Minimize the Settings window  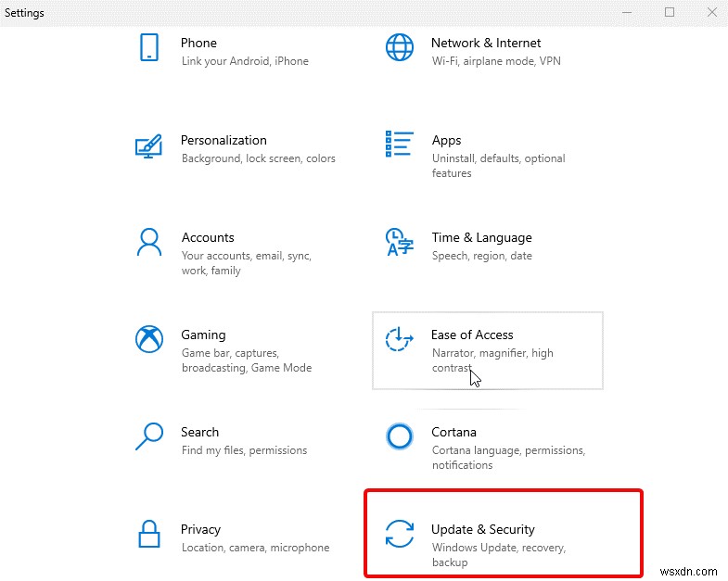pos(627,13)
